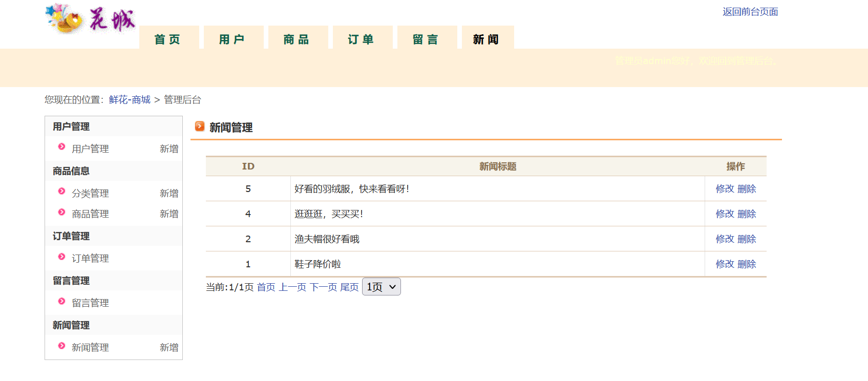868x381 pixels.
Task: Delete the 渔夫帽很好看哦 news entry
Action: pyautogui.click(x=747, y=239)
